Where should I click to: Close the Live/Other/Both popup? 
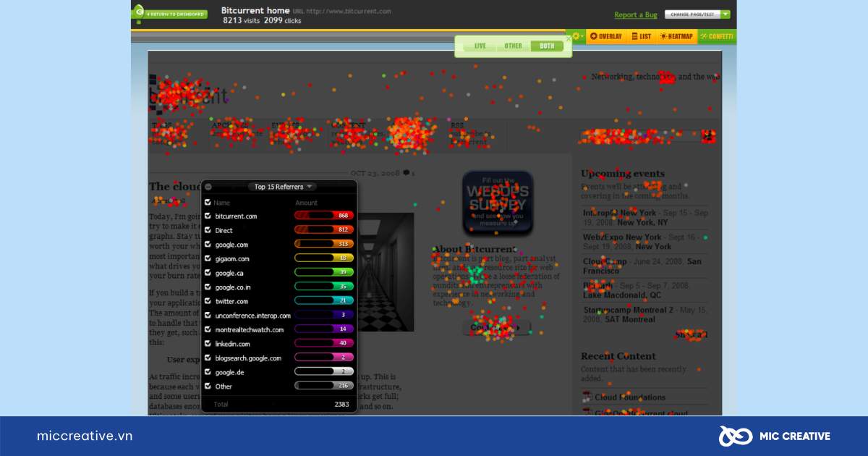pyautogui.click(x=568, y=38)
